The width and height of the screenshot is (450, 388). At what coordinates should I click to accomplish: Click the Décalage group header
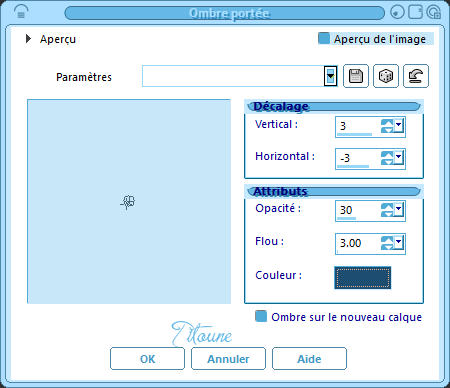(334, 106)
